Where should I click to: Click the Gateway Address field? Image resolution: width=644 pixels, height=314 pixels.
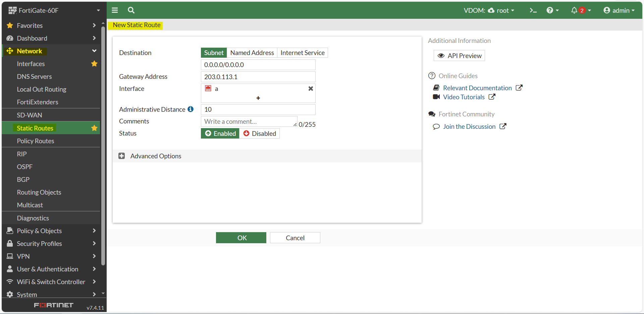258,77
